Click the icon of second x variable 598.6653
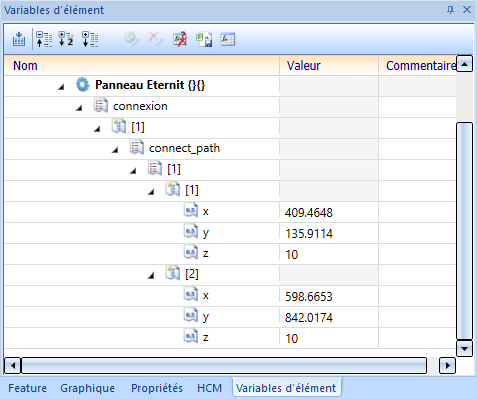The height and width of the screenshot is (399, 477). (190, 295)
